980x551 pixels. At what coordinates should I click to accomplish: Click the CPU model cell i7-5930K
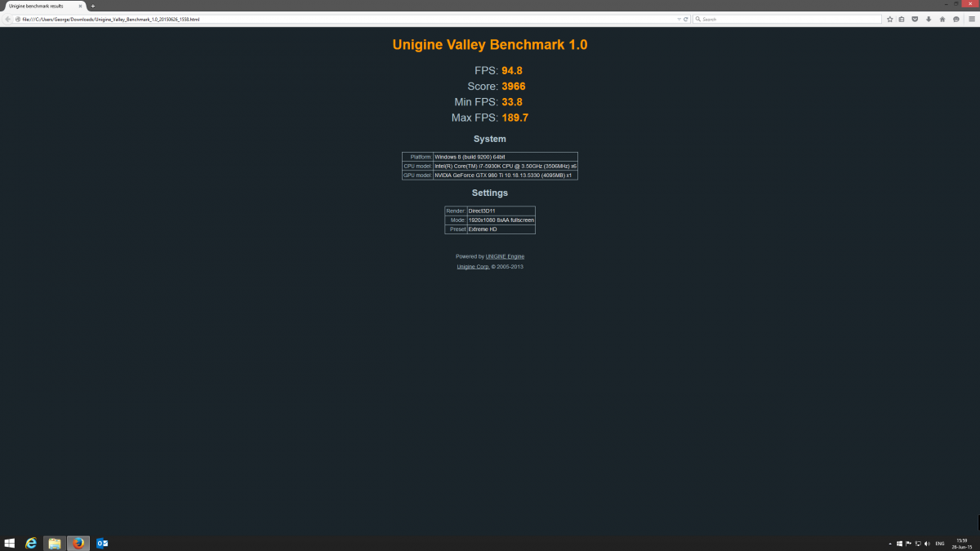coord(505,166)
